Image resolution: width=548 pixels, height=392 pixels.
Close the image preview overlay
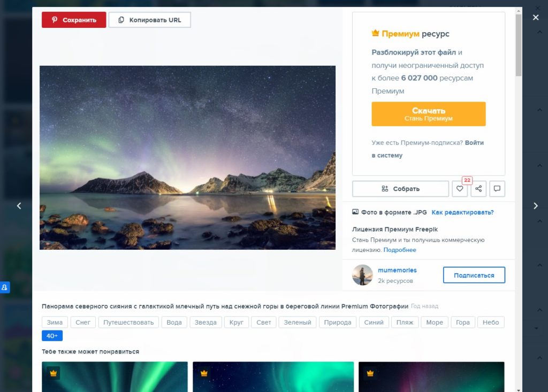[x=535, y=18]
